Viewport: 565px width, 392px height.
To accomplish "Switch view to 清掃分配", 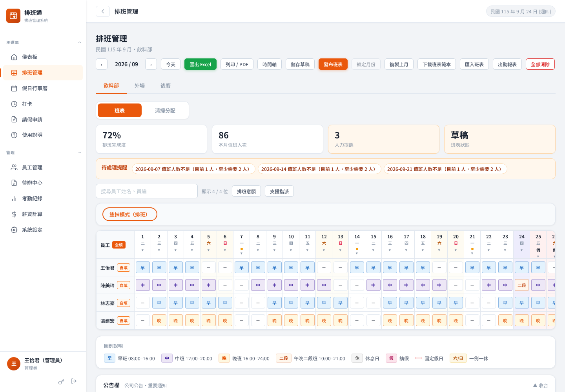I will (165, 111).
